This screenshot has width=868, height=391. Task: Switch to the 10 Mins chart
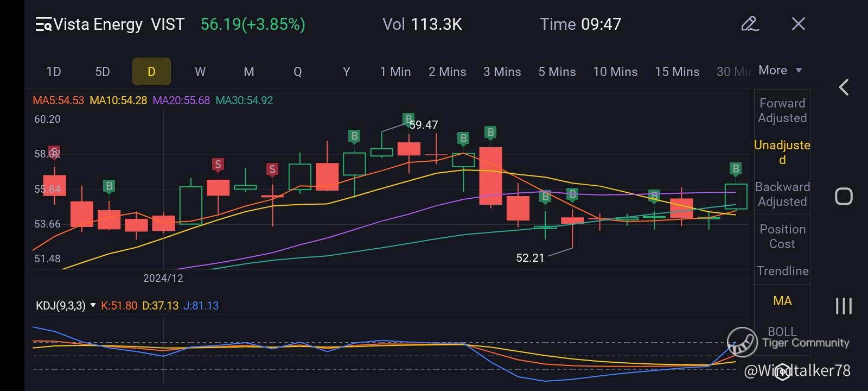(x=615, y=72)
